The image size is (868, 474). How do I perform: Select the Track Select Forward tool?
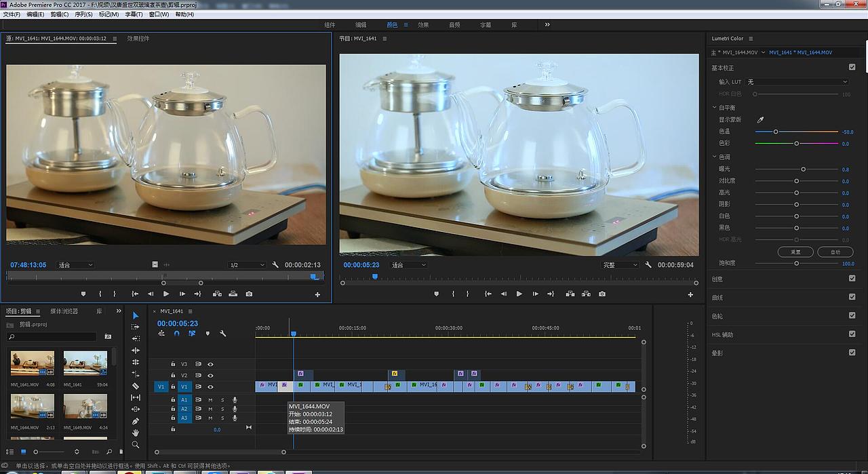coord(136,327)
